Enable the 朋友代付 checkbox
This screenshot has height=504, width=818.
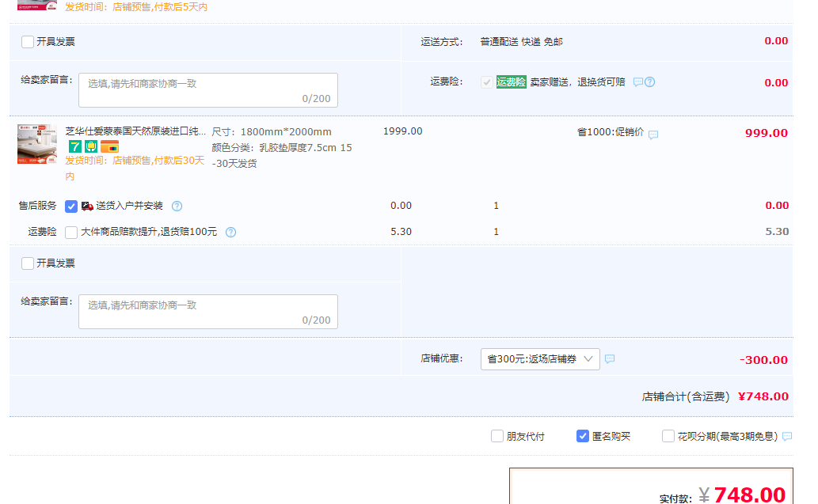tap(497, 436)
